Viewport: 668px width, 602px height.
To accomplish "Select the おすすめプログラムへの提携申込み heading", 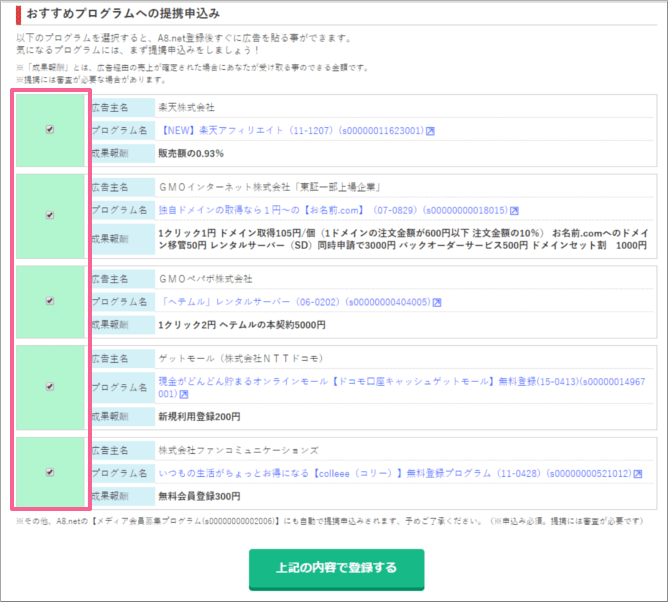I will (x=124, y=14).
